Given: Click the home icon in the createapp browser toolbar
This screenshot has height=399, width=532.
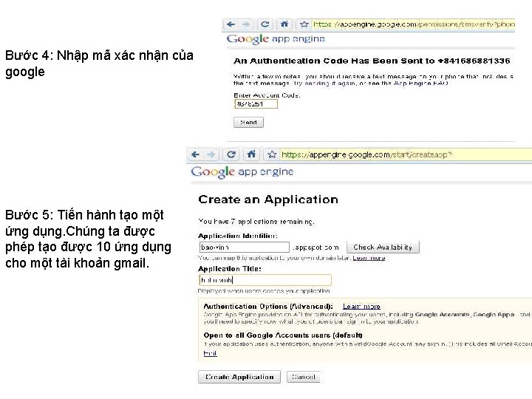Looking at the screenshot, I should [251, 154].
